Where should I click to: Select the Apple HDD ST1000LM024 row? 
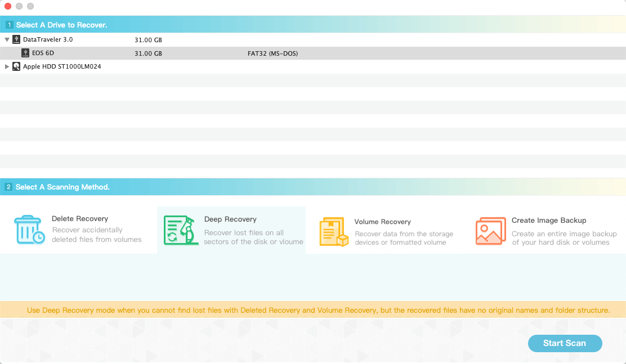point(313,66)
